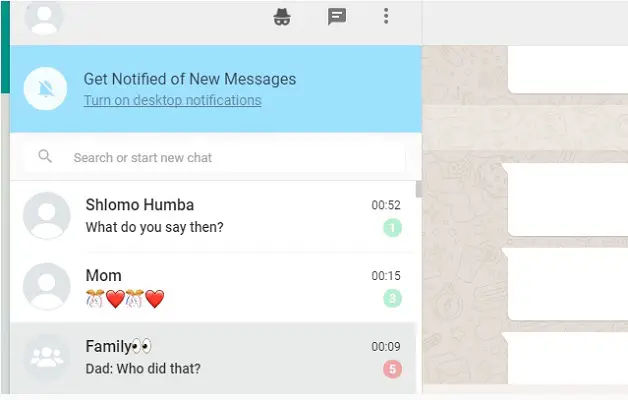The image size is (628, 400).
Task: Click the unread badge on Shlomo Humba
Action: pyautogui.click(x=392, y=228)
